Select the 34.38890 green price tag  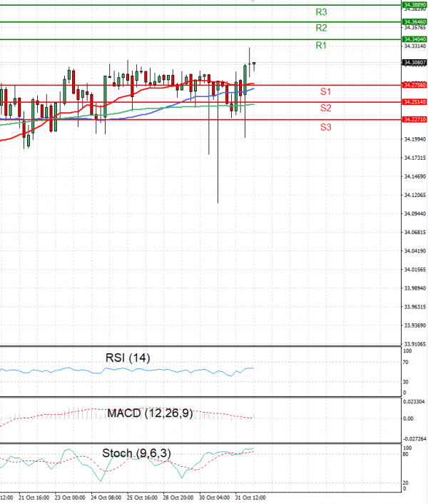[414, 5]
